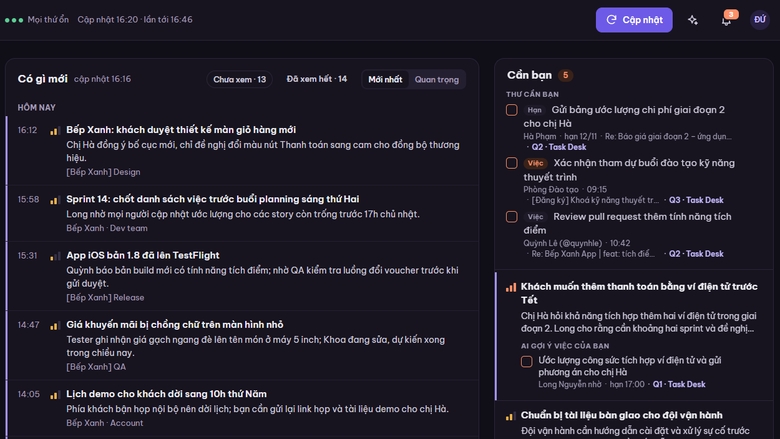Open Sprint 14: chốt danh sách việc headline

[212, 199]
